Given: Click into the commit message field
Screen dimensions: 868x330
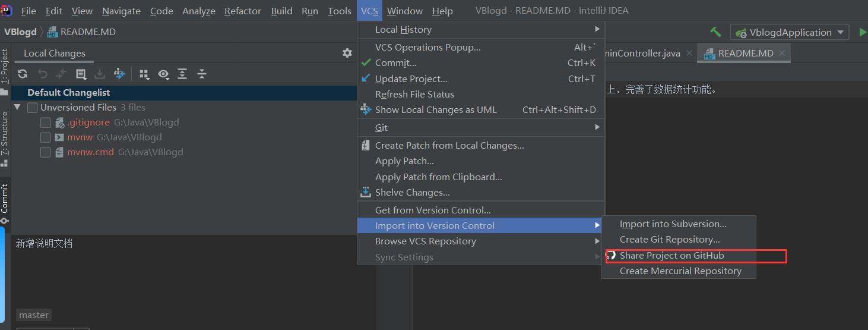Looking at the screenshot, I should pos(193,271).
